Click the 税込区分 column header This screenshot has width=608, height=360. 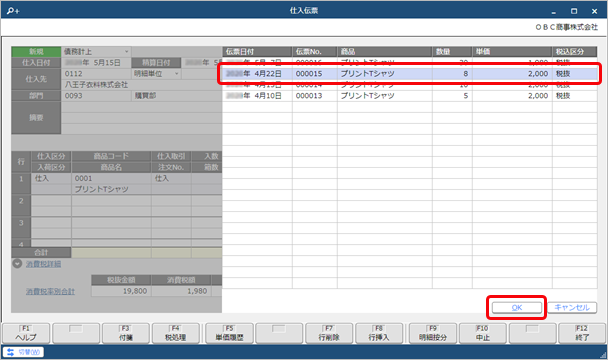[575, 52]
